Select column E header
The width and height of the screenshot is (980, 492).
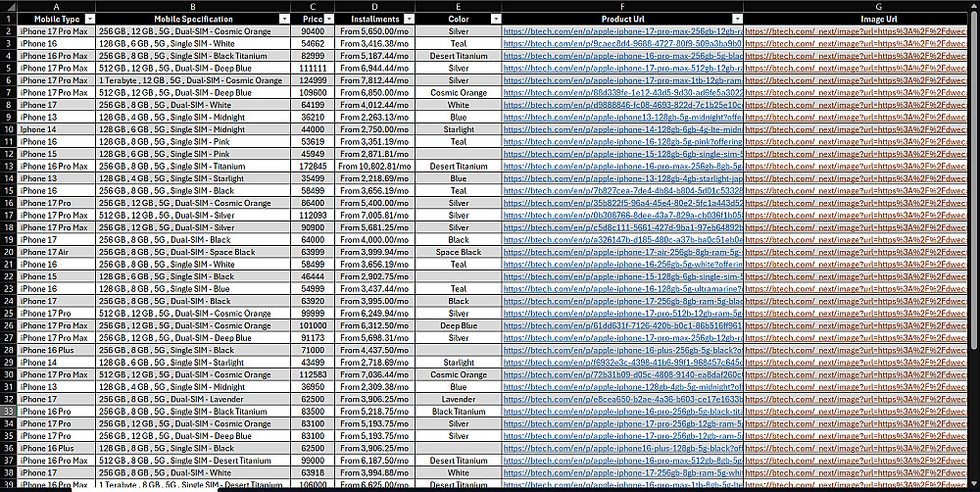pyautogui.click(x=458, y=6)
